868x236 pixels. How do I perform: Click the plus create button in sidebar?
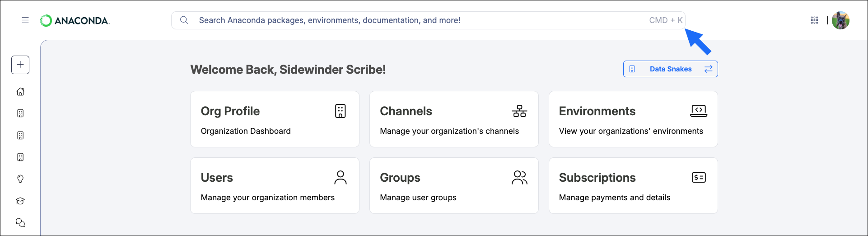(20, 65)
